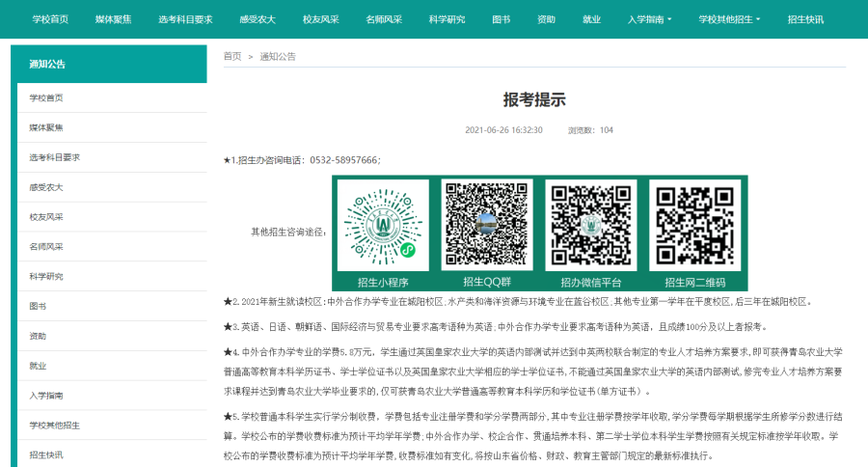Select 感受农大 in the left sidebar
This screenshot has height=467, width=868.
click(46, 187)
